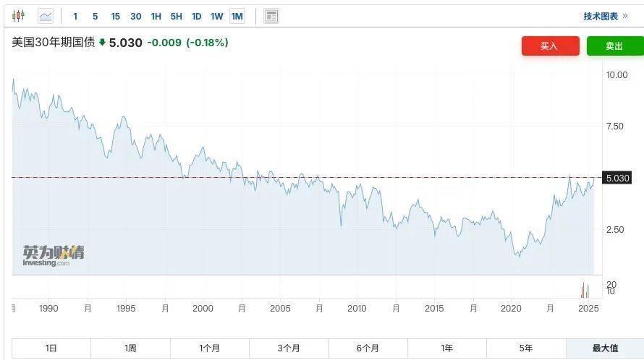644x360 pixels.
Task: Choose the 5H interval
Action: (x=177, y=17)
